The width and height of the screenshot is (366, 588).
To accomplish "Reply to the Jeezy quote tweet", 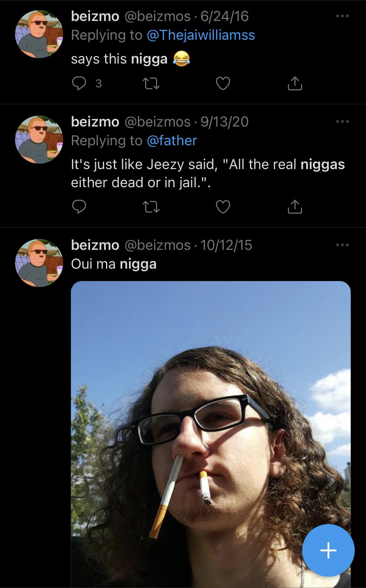I will pos(79,207).
